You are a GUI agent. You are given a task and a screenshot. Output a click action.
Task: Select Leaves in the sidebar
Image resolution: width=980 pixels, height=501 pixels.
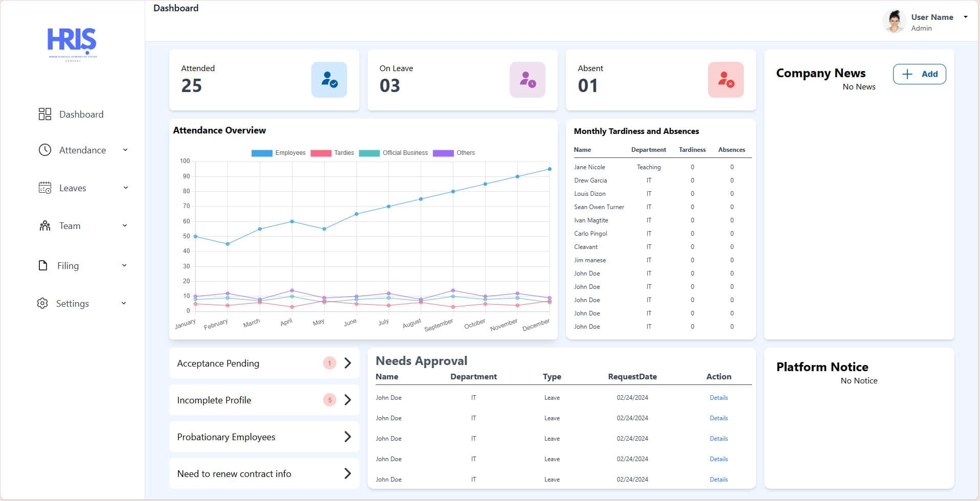click(x=73, y=188)
